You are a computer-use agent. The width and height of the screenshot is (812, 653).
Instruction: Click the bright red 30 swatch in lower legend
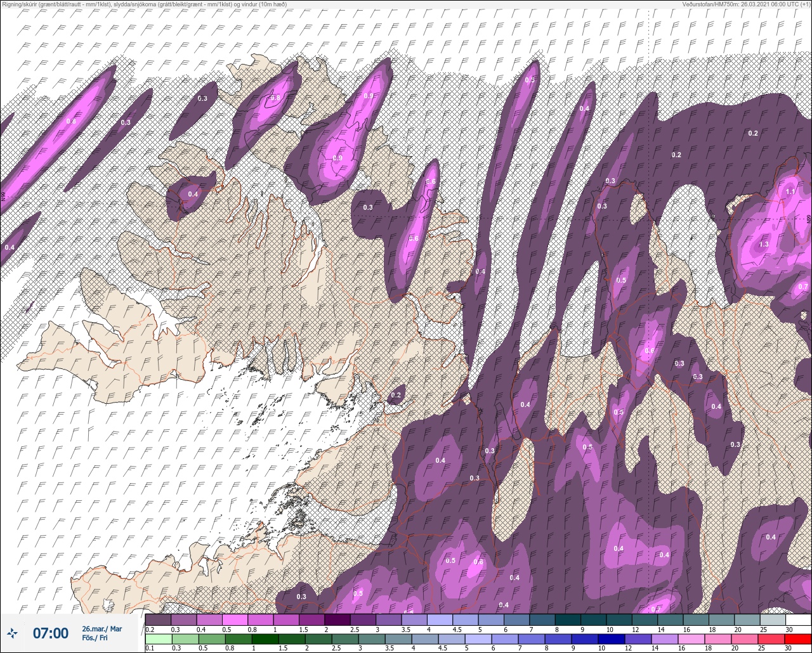798,638
